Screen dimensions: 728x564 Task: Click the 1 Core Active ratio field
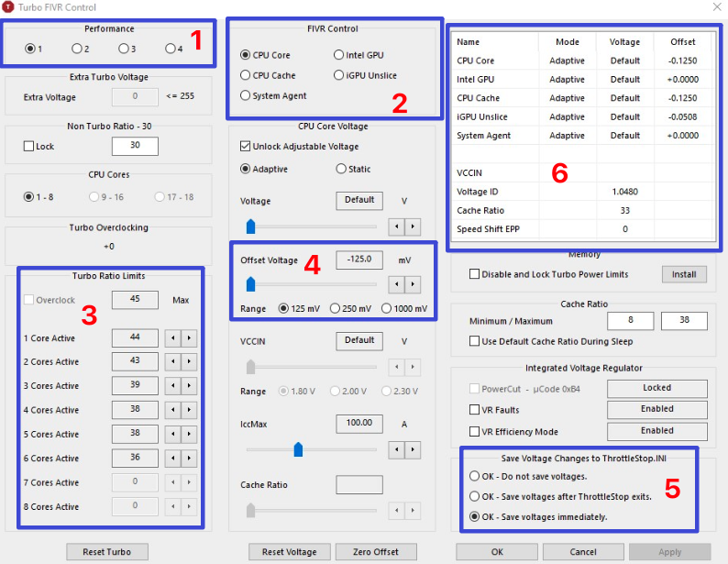tap(135, 337)
